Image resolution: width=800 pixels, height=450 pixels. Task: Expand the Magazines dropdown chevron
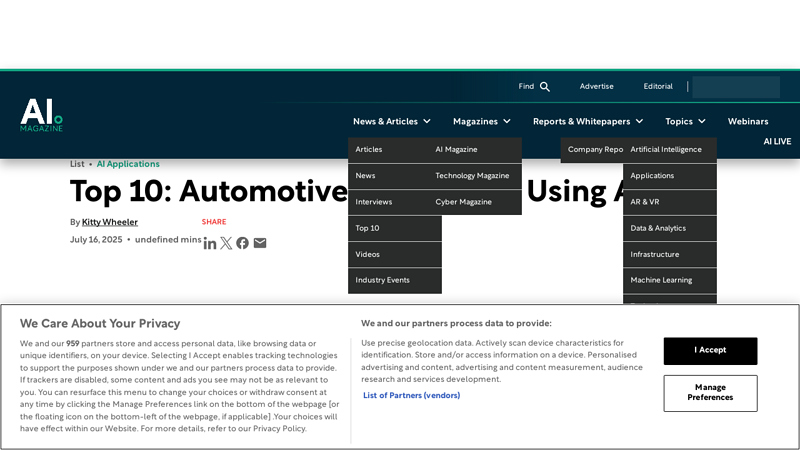(x=507, y=121)
